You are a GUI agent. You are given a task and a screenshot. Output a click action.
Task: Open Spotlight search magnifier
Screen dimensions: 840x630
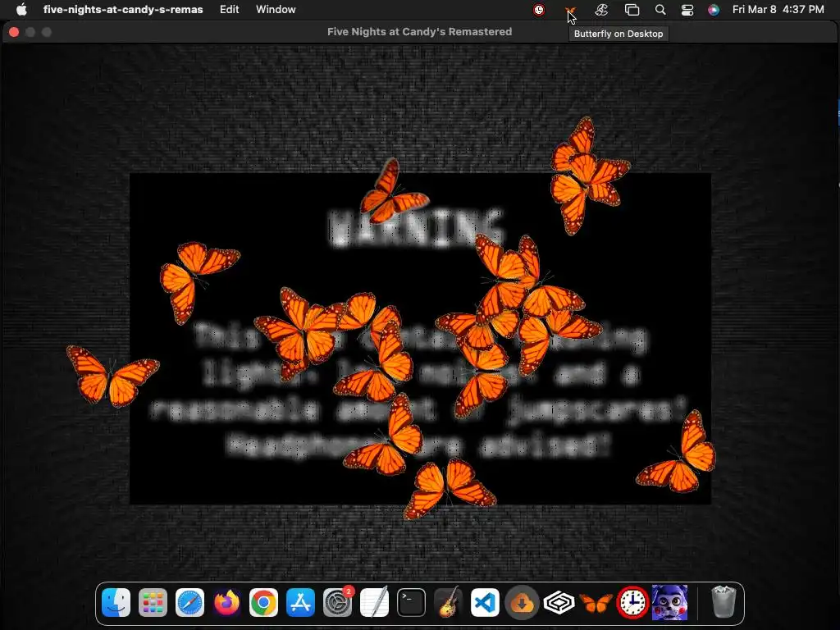coord(660,10)
